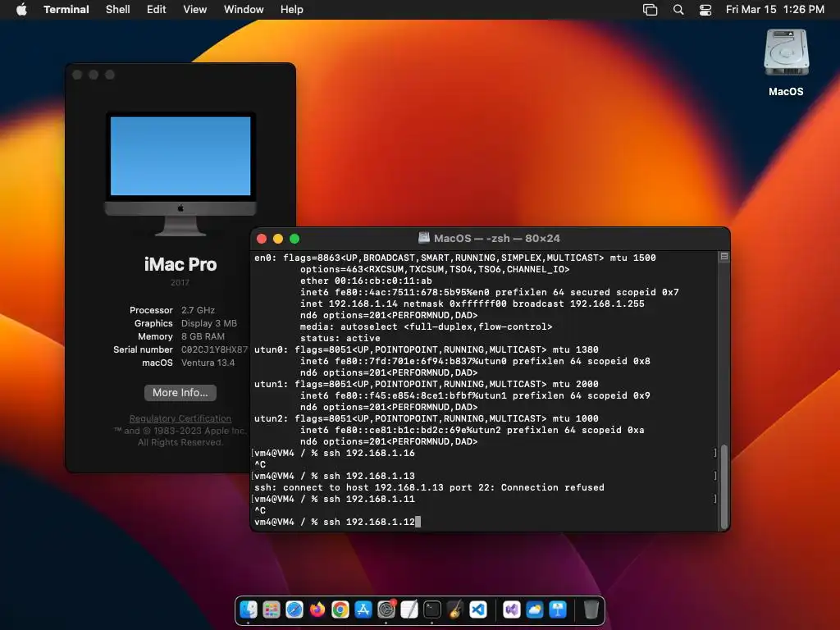Click the More Info... button
Image resolution: width=840 pixels, height=630 pixels.
180,393
